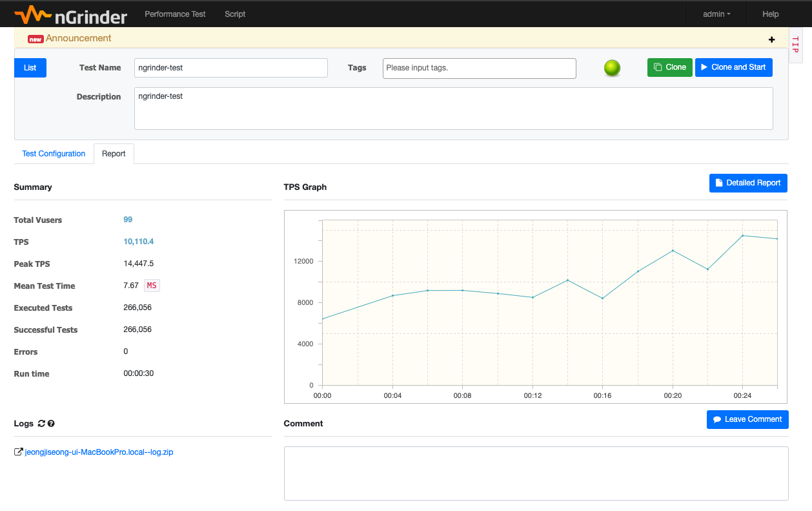Open the Detailed Report
Image resolution: width=812 pixels, height=511 pixels.
(748, 183)
